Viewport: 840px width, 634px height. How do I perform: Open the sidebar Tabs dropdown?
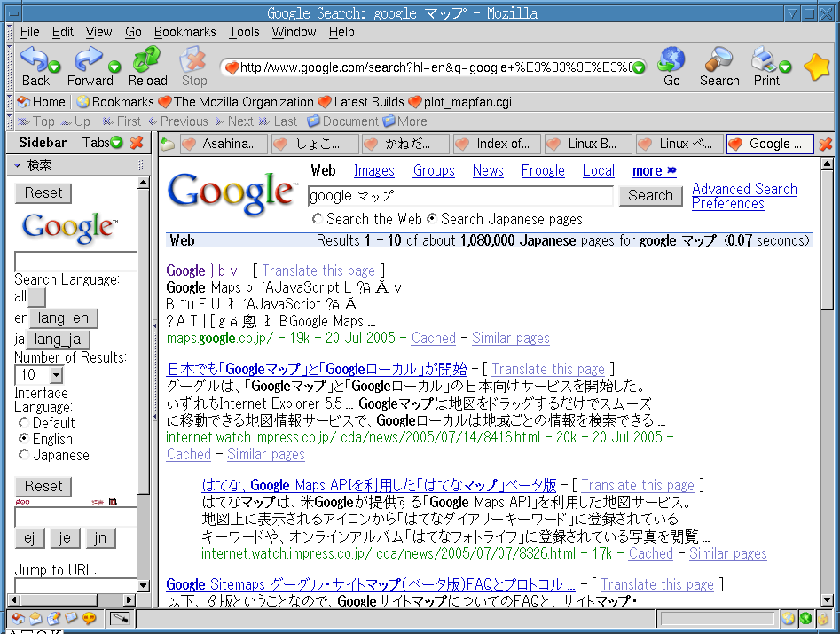pyautogui.click(x=116, y=143)
